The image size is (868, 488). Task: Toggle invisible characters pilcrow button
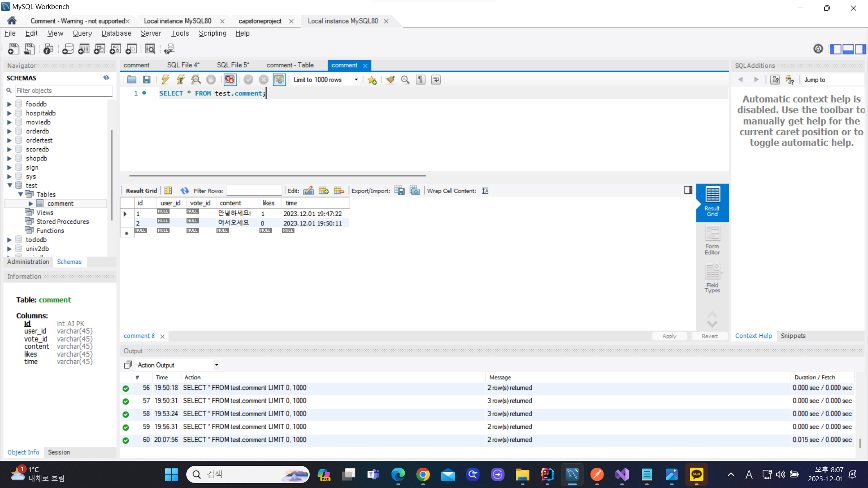pyautogui.click(x=420, y=80)
